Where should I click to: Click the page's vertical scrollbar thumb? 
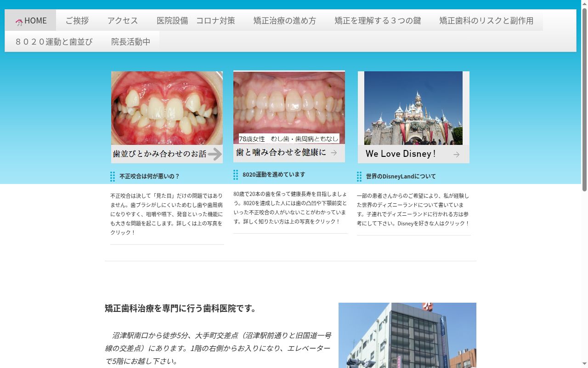point(584,99)
